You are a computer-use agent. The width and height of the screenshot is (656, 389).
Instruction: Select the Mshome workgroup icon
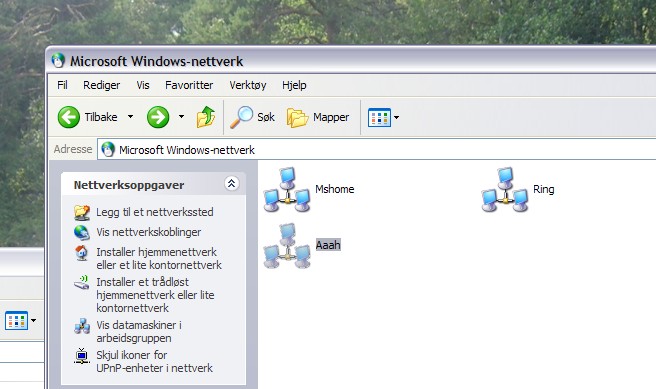tap(287, 189)
